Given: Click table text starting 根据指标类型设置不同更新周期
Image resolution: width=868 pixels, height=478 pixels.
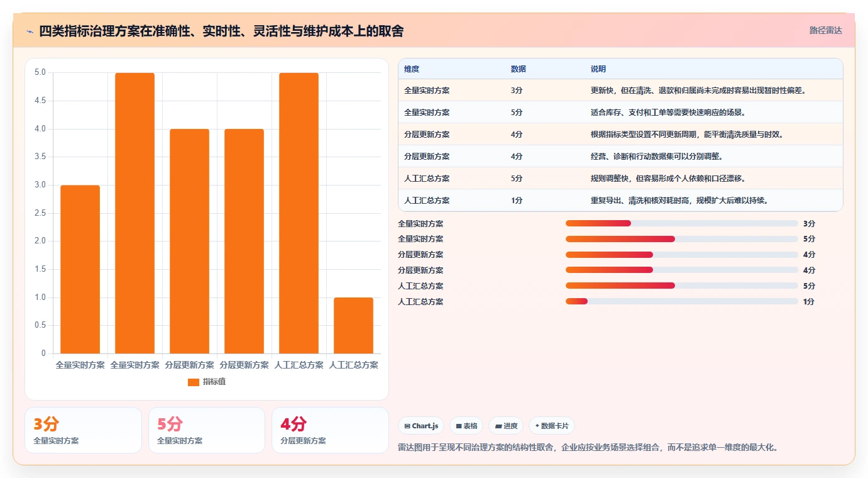Looking at the screenshot, I should click(686, 135).
